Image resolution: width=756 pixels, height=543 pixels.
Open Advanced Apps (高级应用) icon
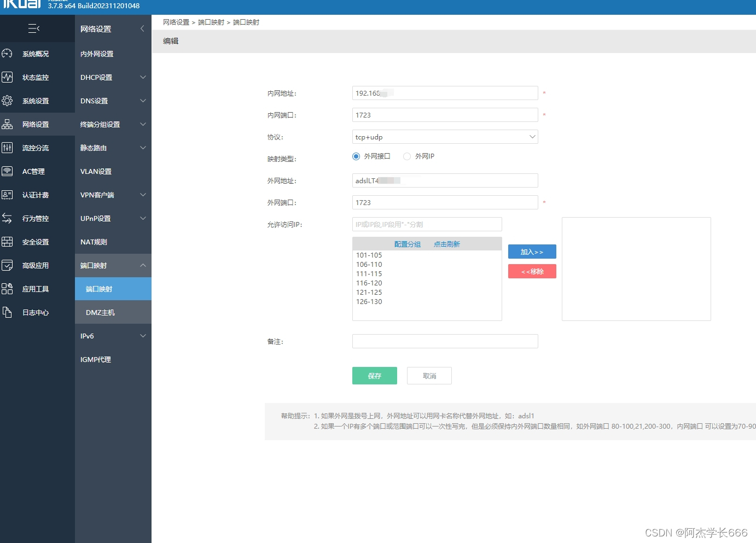coord(7,265)
